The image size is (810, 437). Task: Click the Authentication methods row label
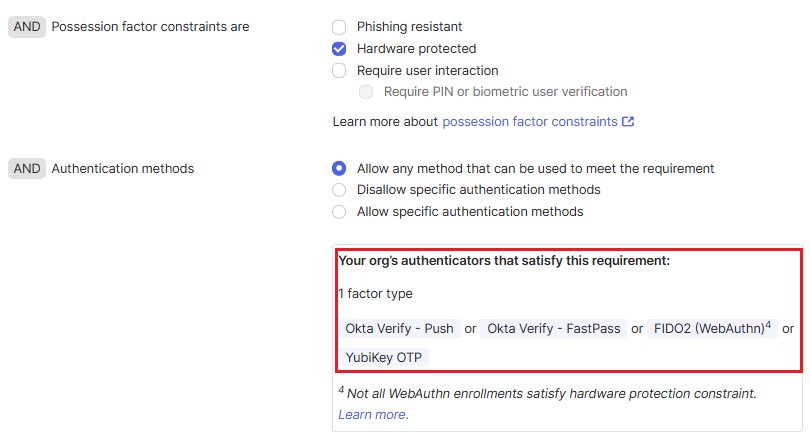pos(122,169)
